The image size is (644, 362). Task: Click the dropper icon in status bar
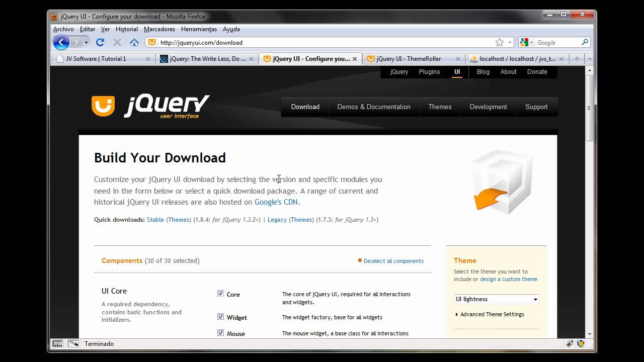[73, 344]
